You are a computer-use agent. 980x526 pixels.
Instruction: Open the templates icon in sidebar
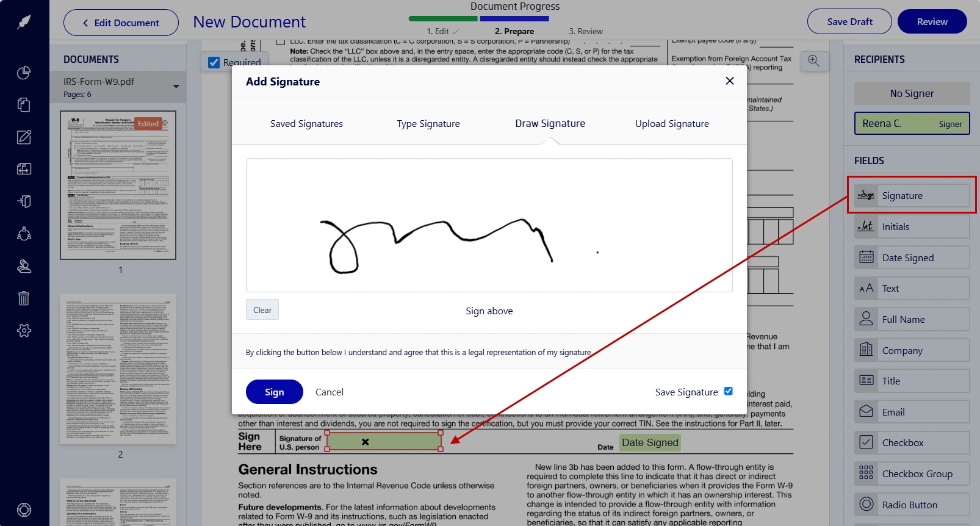click(24, 169)
